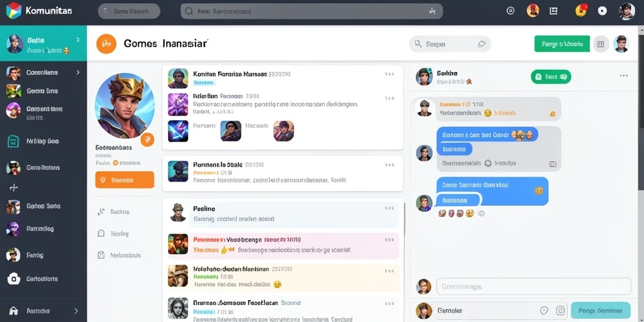
Task: Focus the Seepen search field
Action: [x=450, y=44]
